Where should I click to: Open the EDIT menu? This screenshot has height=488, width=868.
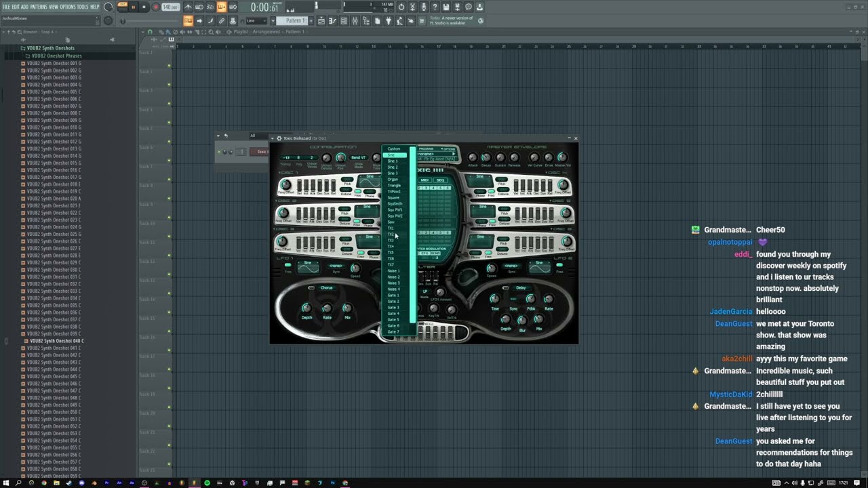coord(15,7)
